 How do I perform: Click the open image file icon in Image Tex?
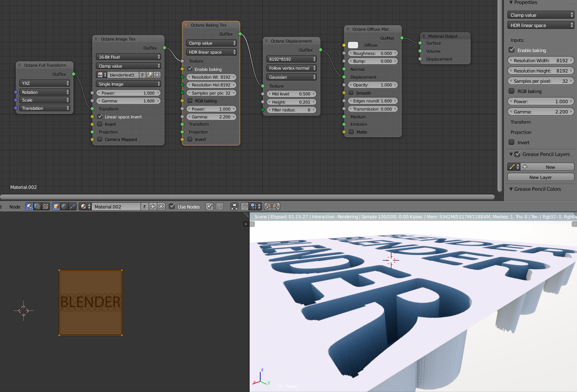point(150,75)
